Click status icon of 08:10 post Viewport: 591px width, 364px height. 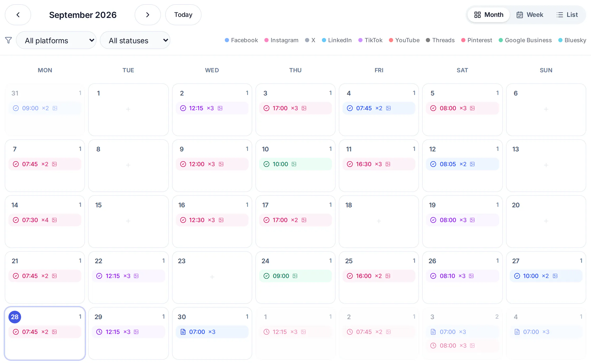coord(433,276)
